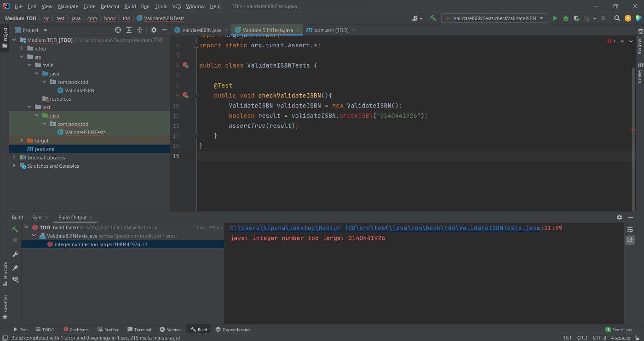Screen dimensions: 644x341
Task: Open the run configuration dropdown
Action: (x=494, y=18)
